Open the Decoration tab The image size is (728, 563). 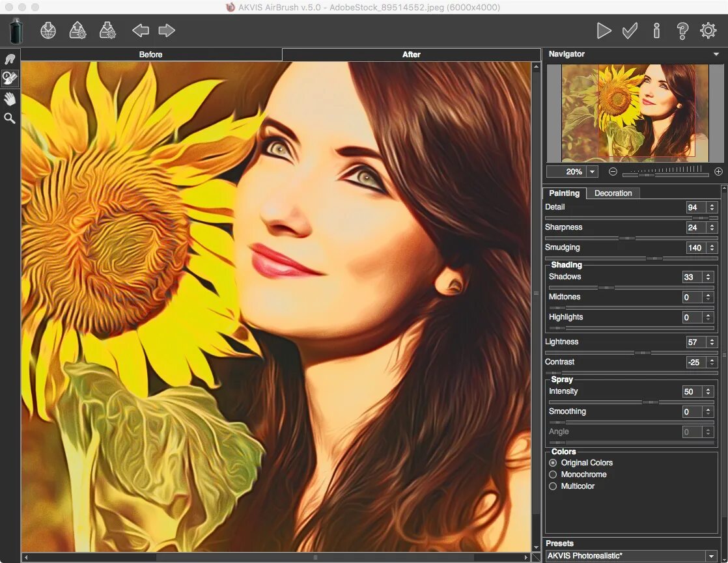coord(613,193)
